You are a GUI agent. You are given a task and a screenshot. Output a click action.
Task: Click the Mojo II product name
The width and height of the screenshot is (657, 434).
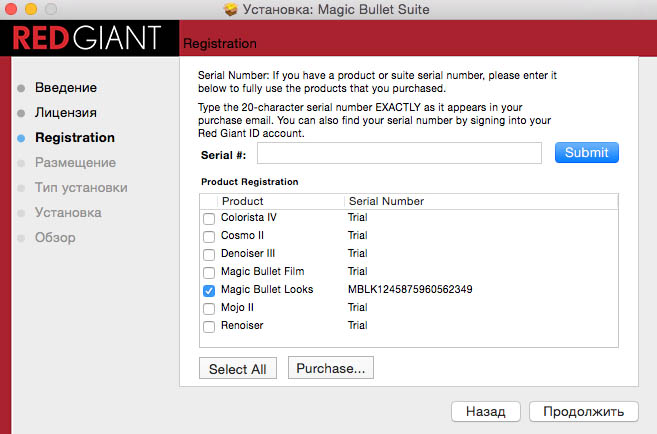click(237, 307)
